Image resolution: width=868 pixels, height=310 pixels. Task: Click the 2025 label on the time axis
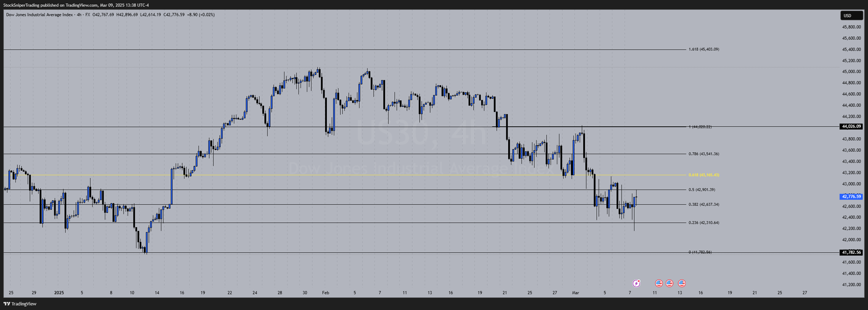click(x=59, y=293)
